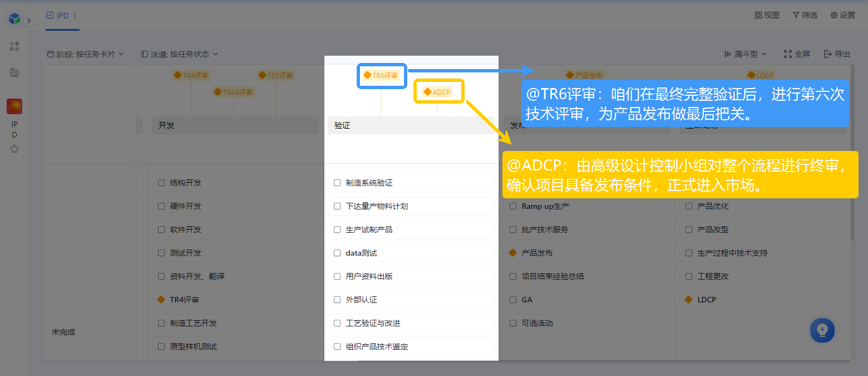Open the folder icon in sidebar
The height and width of the screenshot is (376, 868).
pyautogui.click(x=14, y=72)
